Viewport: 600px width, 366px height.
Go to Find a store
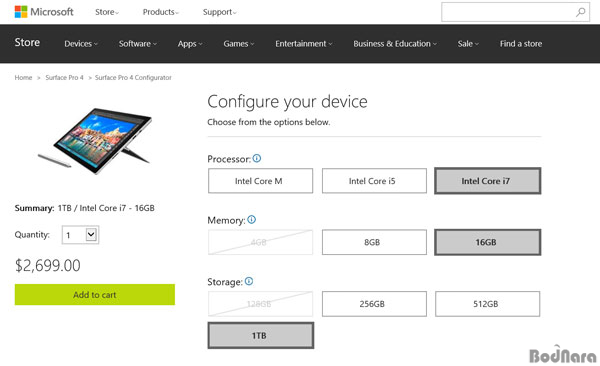pyautogui.click(x=521, y=44)
